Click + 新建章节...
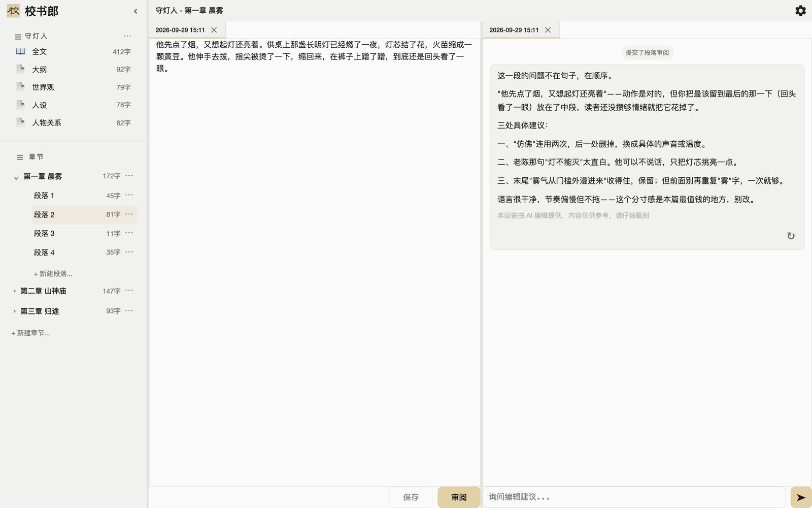This screenshot has width=812, height=508. [30, 333]
